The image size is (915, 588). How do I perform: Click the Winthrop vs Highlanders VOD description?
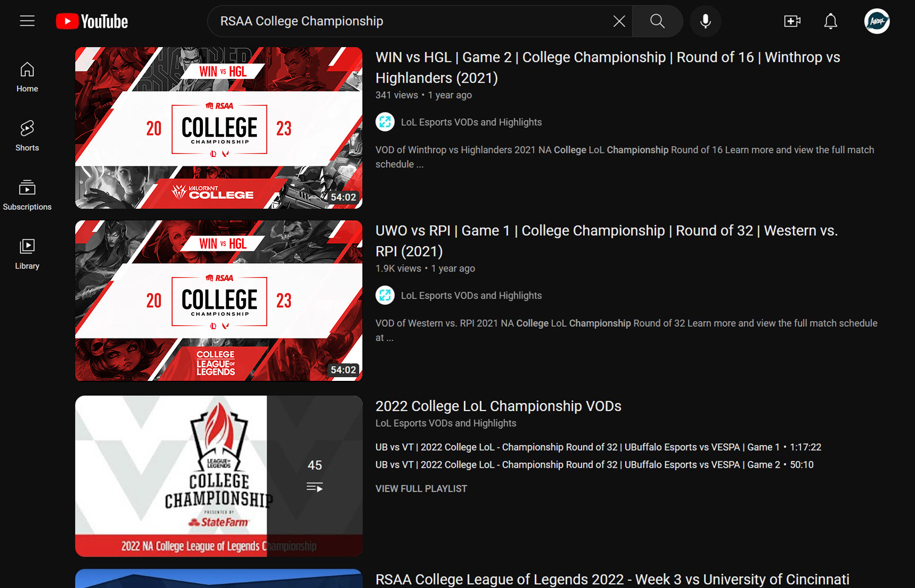[625, 157]
